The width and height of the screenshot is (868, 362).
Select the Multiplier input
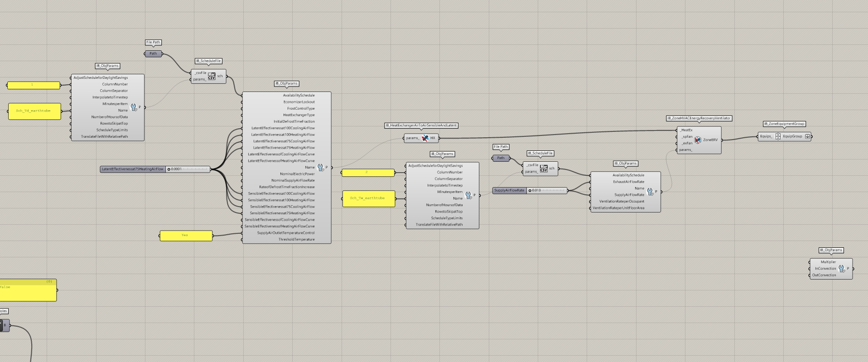coord(829,262)
